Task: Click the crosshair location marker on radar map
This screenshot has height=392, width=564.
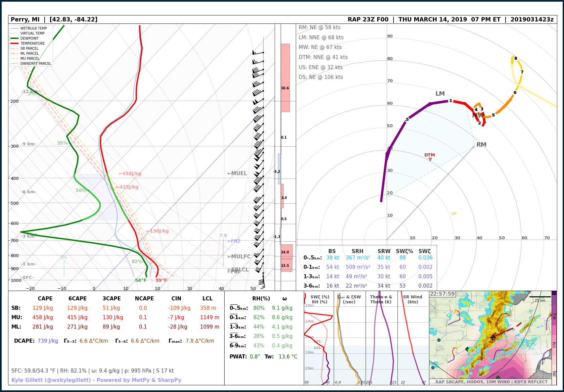Action: (x=493, y=338)
